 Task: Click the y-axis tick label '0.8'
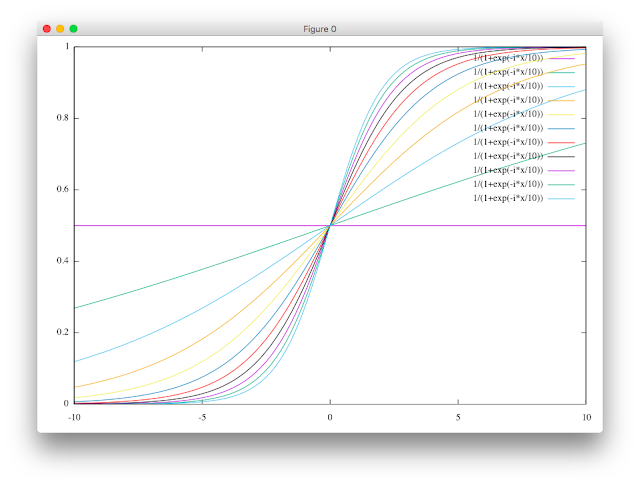click(x=62, y=118)
